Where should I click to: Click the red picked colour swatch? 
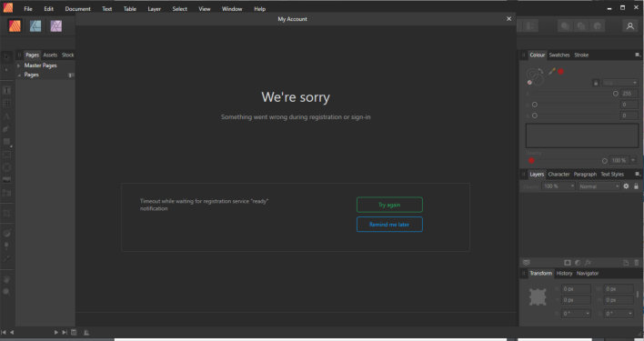pyautogui.click(x=560, y=72)
